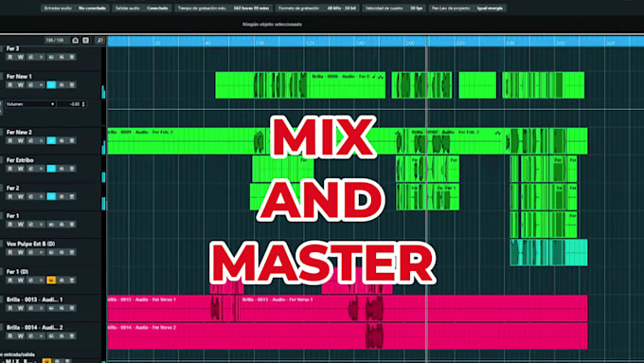Open the Entradas audio status field

pyautogui.click(x=75, y=9)
